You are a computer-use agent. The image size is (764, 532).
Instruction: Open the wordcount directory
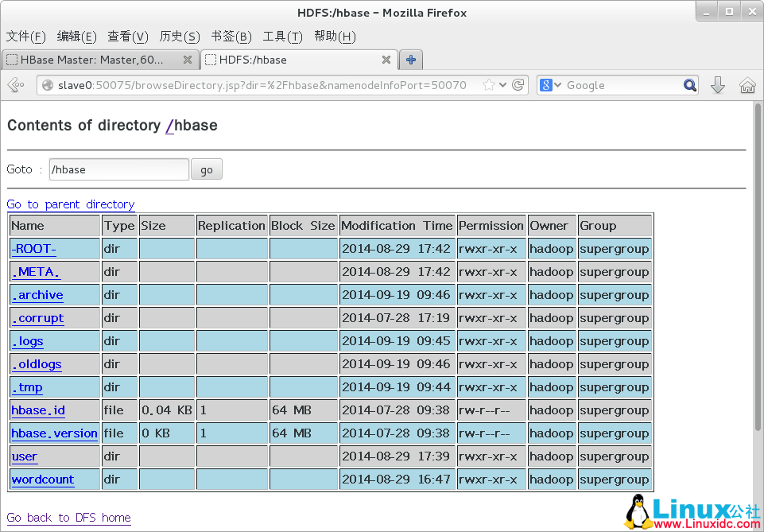pyautogui.click(x=42, y=480)
